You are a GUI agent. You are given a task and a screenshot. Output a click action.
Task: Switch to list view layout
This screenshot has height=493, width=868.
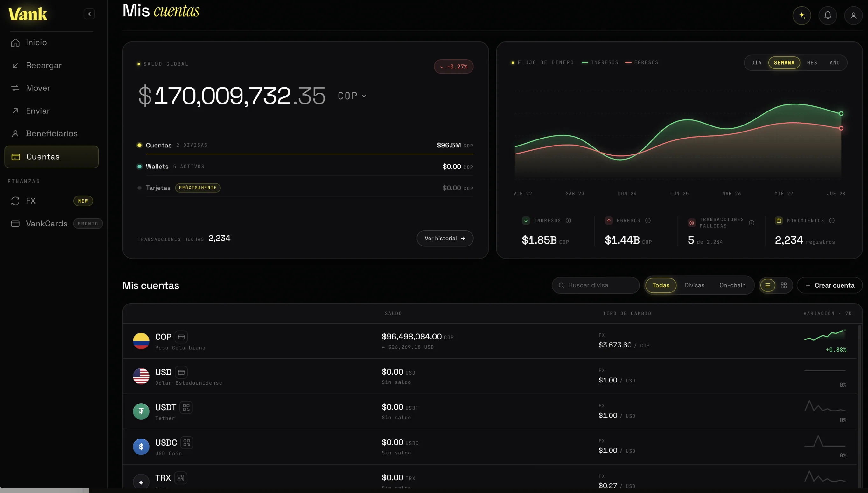click(768, 285)
